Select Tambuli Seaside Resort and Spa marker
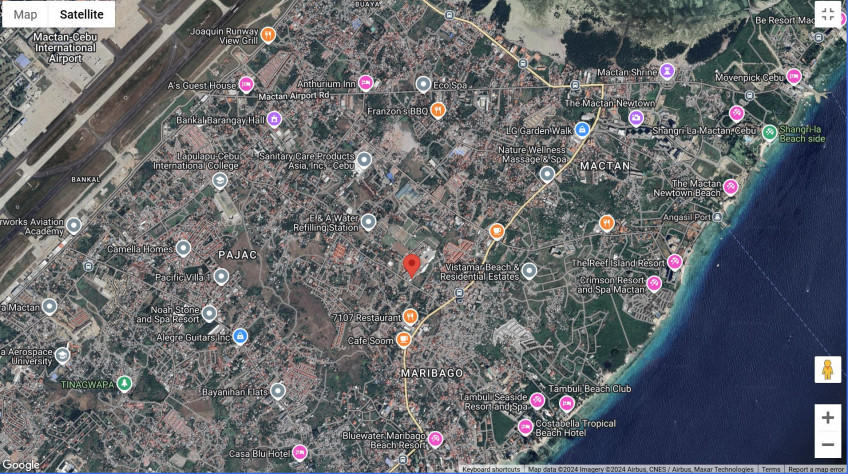Screen dimensions: 848x474 click(537, 400)
